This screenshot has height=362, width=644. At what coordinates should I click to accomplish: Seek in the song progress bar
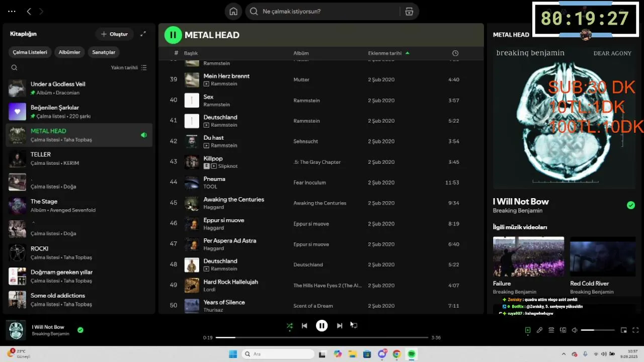tap(322, 337)
